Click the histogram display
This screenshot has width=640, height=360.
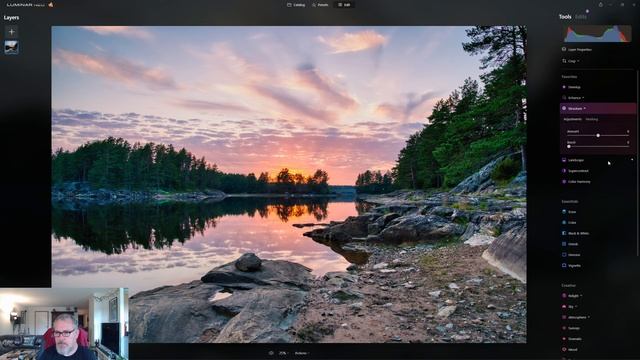[598, 34]
